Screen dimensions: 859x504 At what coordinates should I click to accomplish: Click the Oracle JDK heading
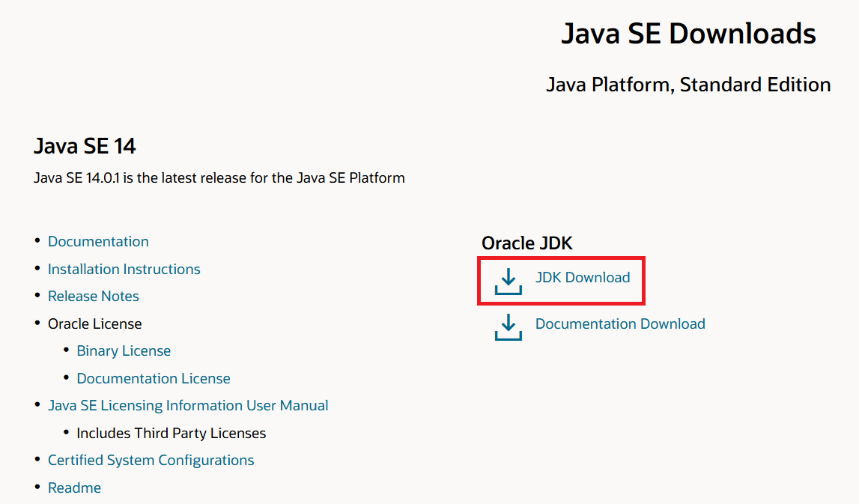click(527, 243)
